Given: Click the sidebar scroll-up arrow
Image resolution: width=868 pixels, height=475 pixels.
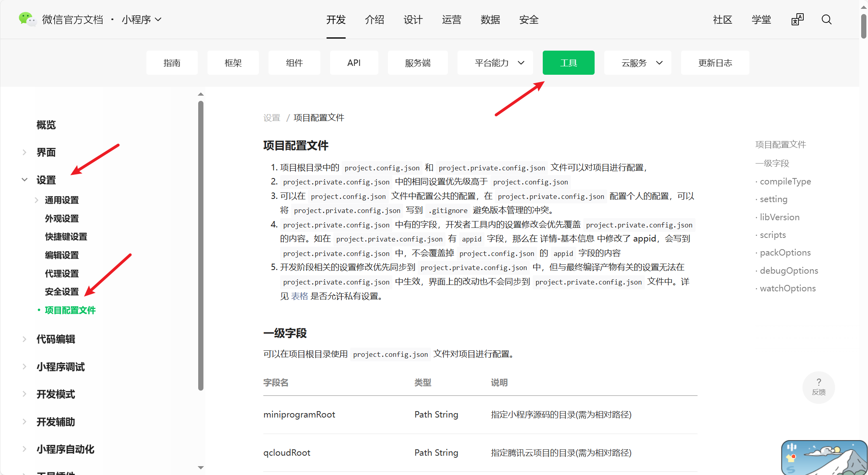Looking at the screenshot, I should (201, 94).
